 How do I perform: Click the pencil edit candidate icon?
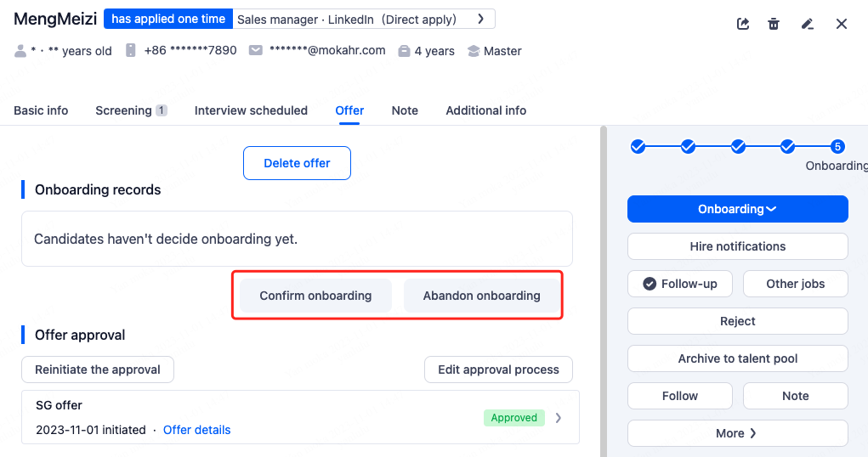(808, 24)
